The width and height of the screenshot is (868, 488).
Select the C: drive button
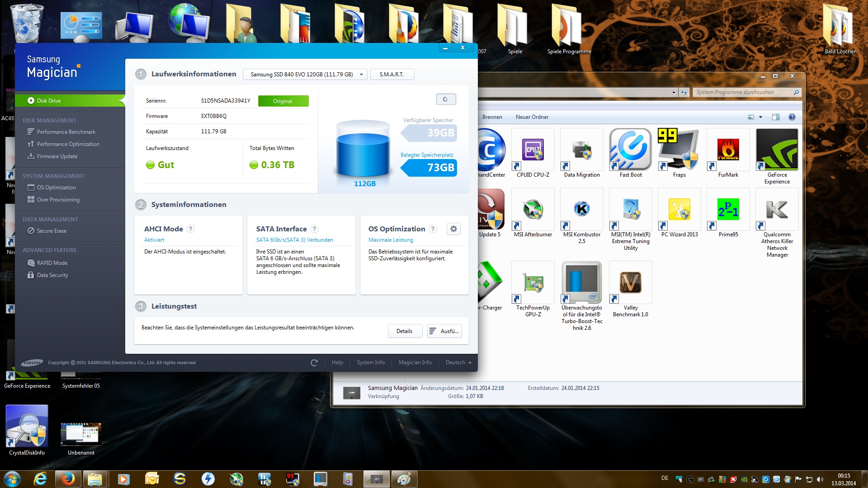pyautogui.click(x=446, y=99)
